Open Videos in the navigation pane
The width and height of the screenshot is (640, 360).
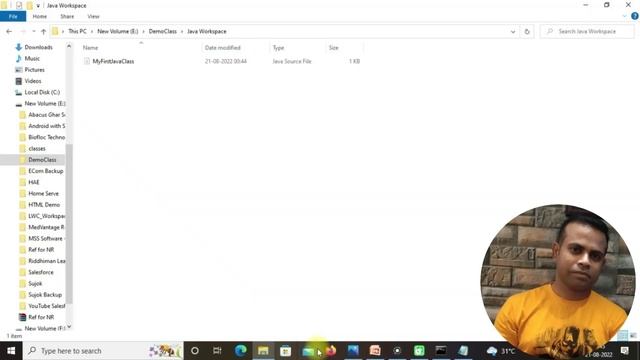tap(33, 81)
